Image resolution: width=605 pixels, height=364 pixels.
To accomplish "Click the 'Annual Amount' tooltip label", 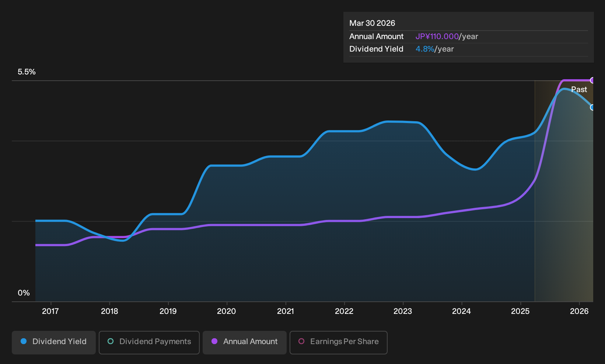I will 377,36.
